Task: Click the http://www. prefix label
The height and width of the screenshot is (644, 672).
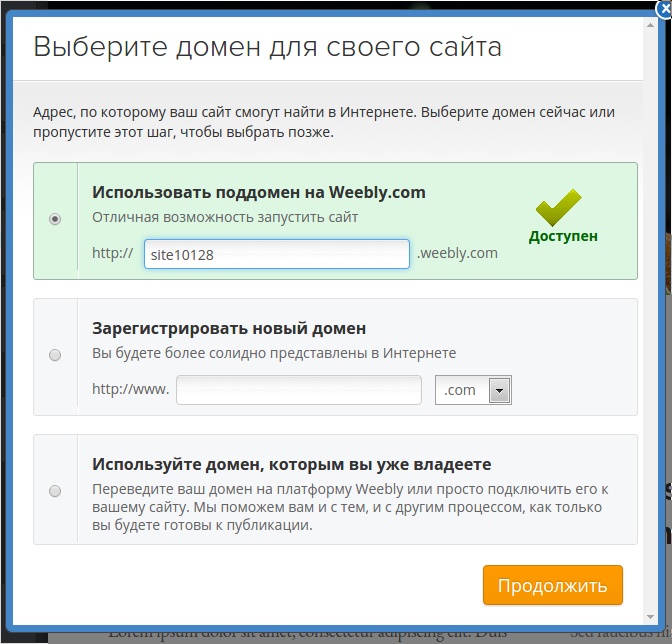Action: (x=131, y=389)
